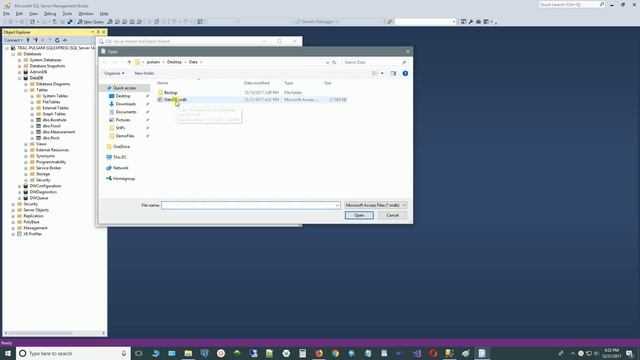Click the Type column header
The height and width of the screenshot is (360, 640).
[x=289, y=83]
